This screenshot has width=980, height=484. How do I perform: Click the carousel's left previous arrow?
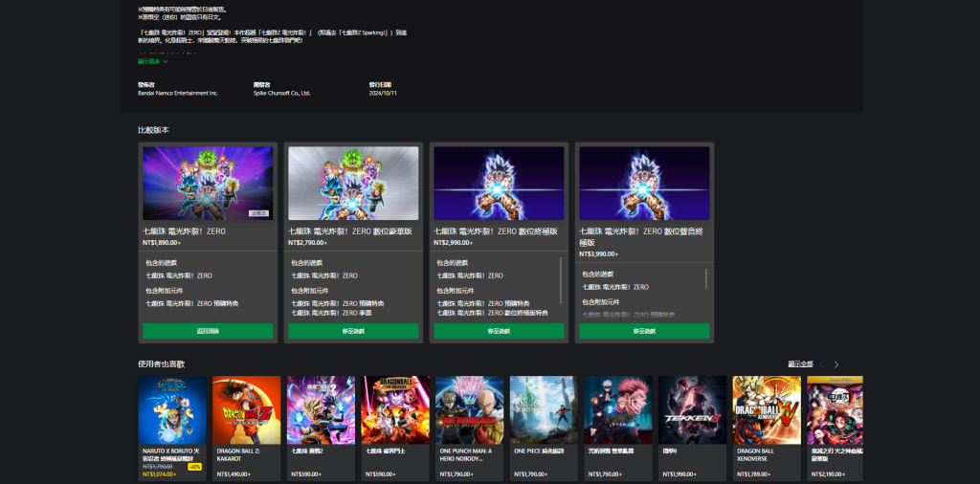coord(821,364)
